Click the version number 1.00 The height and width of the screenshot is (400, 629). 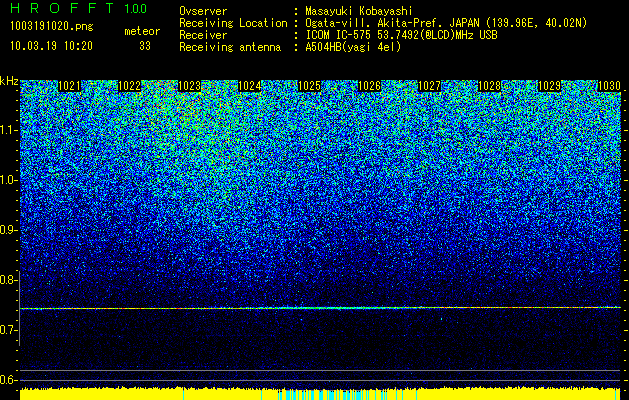(136, 9)
